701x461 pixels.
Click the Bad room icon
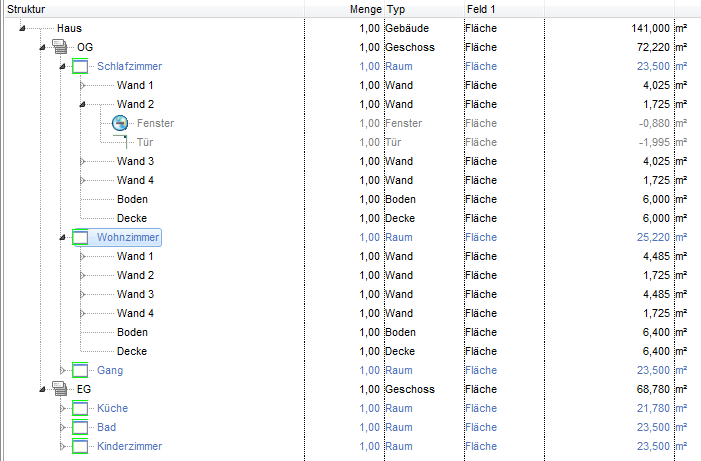tap(80, 427)
